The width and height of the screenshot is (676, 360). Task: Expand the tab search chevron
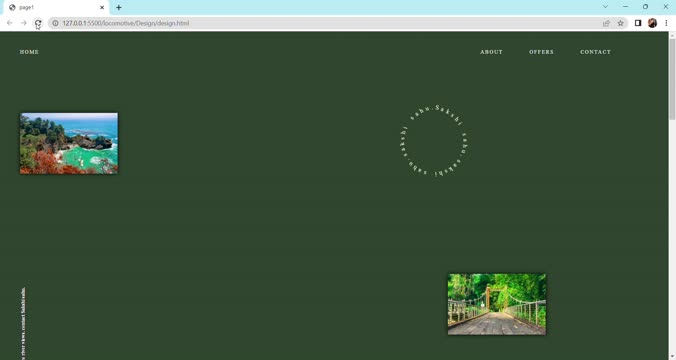click(x=605, y=6)
